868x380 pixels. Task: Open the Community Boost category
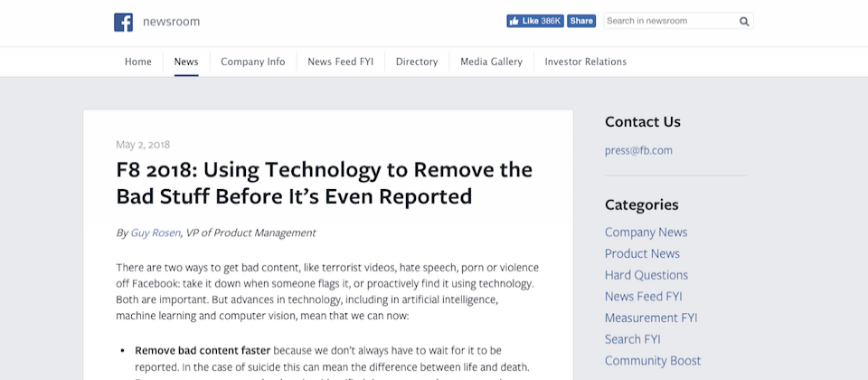click(x=653, y=361)
